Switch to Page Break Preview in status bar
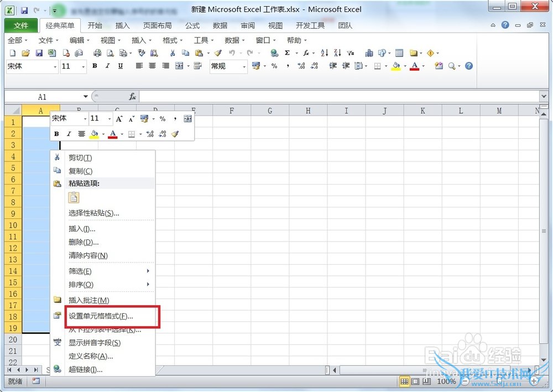Image resolution: width=553 pixels, height=392 pixels. tap(427, 381)
